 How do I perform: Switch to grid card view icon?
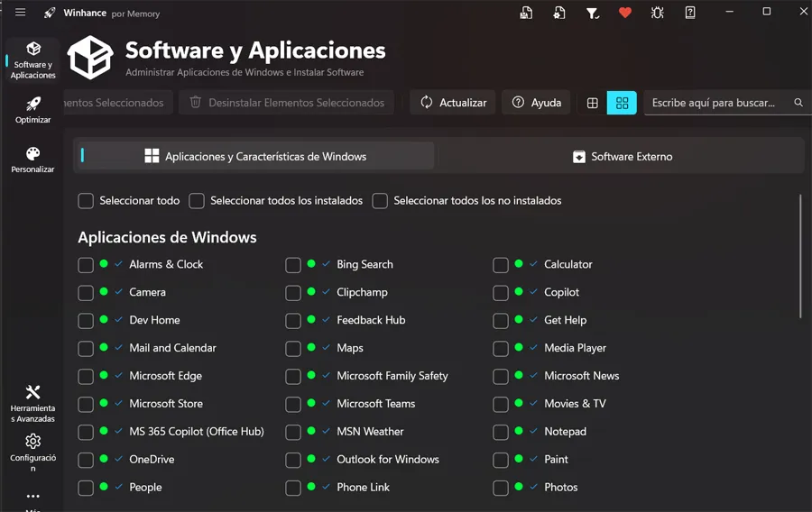click(622, 103)
